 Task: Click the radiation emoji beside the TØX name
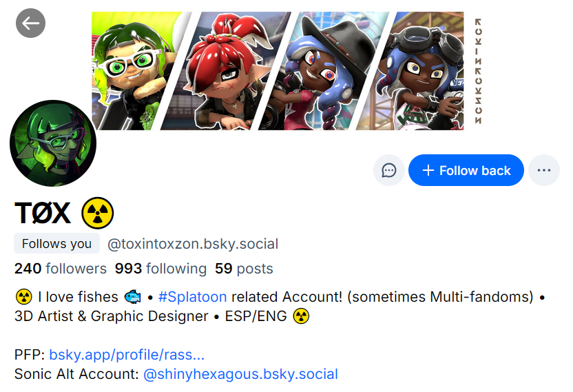[x=98, y=214]
